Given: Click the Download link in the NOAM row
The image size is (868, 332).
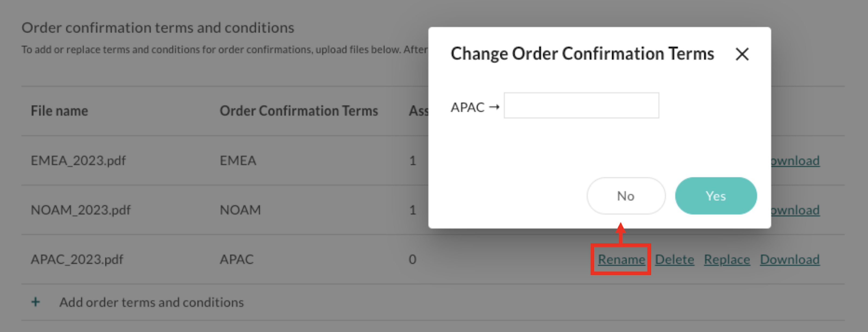Looking at the screenshot, I should tap(795, 210).
